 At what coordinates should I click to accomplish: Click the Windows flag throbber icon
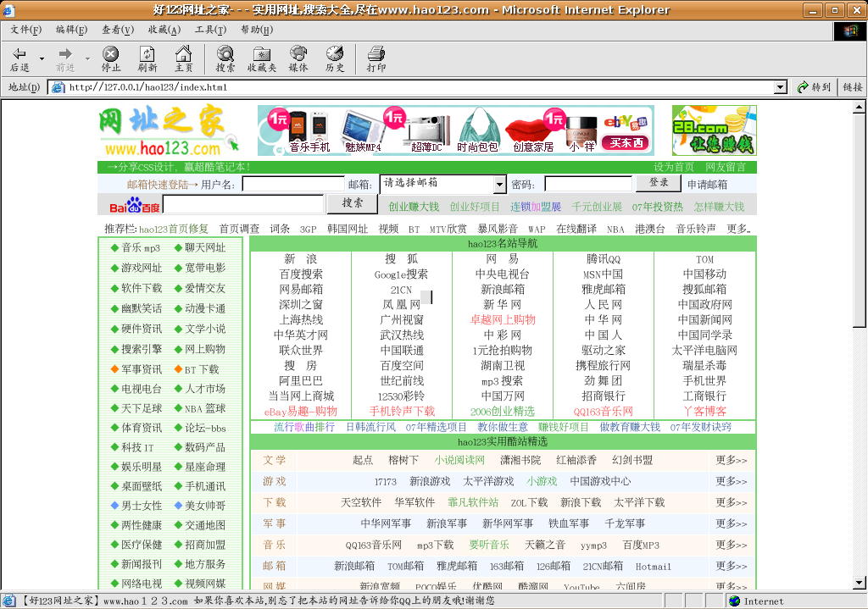click(x=850, y=30)
